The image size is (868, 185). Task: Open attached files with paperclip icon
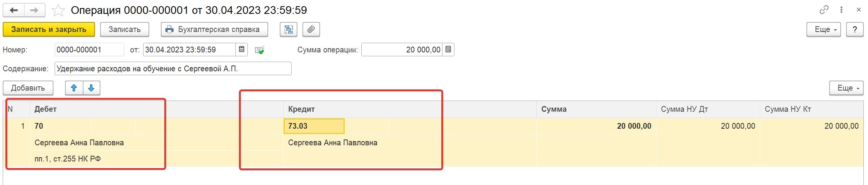(311, 29)
